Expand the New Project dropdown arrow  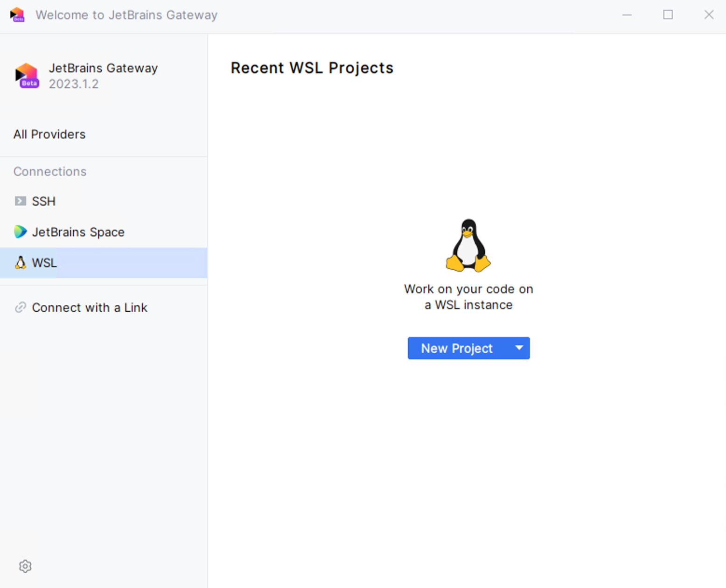pos(519,348)
